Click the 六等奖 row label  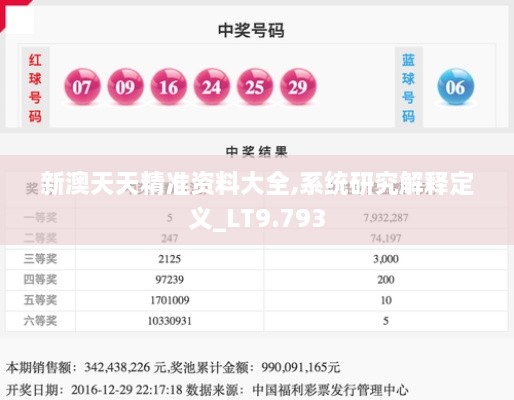tap(40, 321)
